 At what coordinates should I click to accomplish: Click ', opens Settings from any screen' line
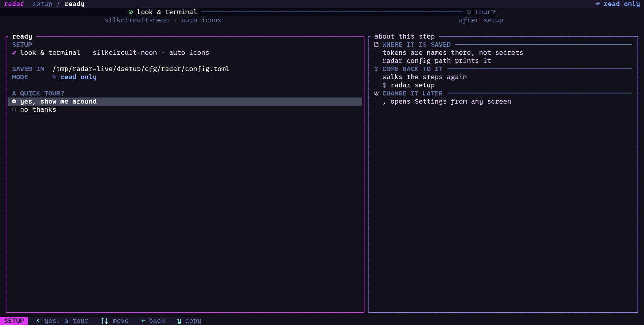tap(447, 102)
